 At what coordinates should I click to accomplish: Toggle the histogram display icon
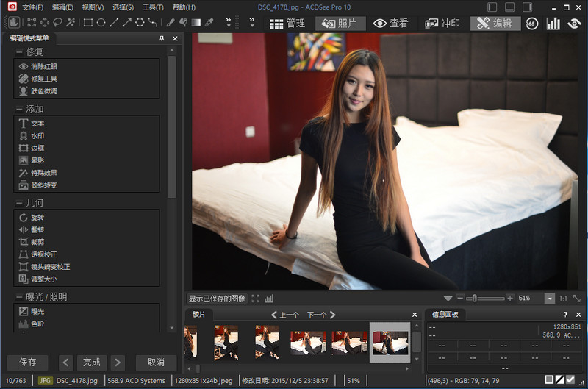coord(269,299)
